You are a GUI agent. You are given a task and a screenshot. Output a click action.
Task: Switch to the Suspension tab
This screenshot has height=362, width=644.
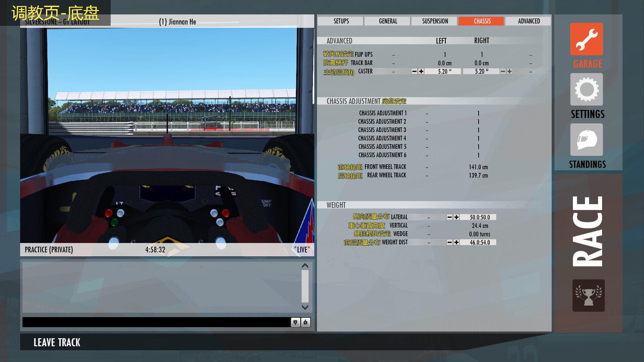pos(434,21)
